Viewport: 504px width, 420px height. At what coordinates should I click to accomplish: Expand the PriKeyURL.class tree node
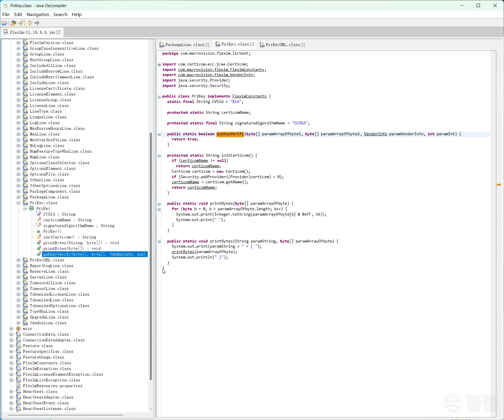18,260
